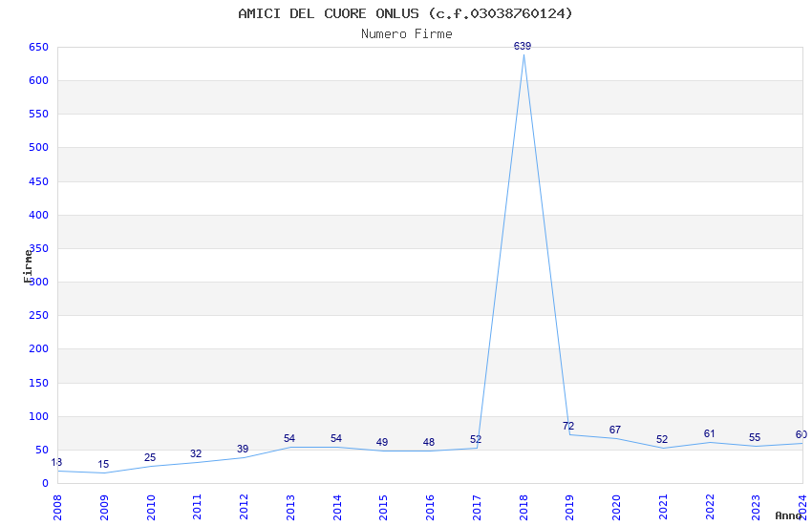Select the 2008 year label on axis
This screenshot has height=525, width=812.
coord(57,506)
